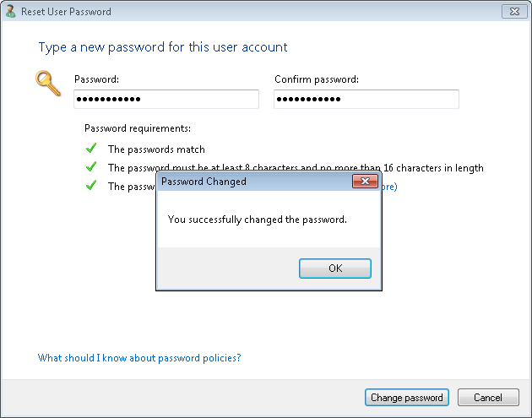
Task: Click the "Password requirements:" label
Action: click(x=138, y=128)
